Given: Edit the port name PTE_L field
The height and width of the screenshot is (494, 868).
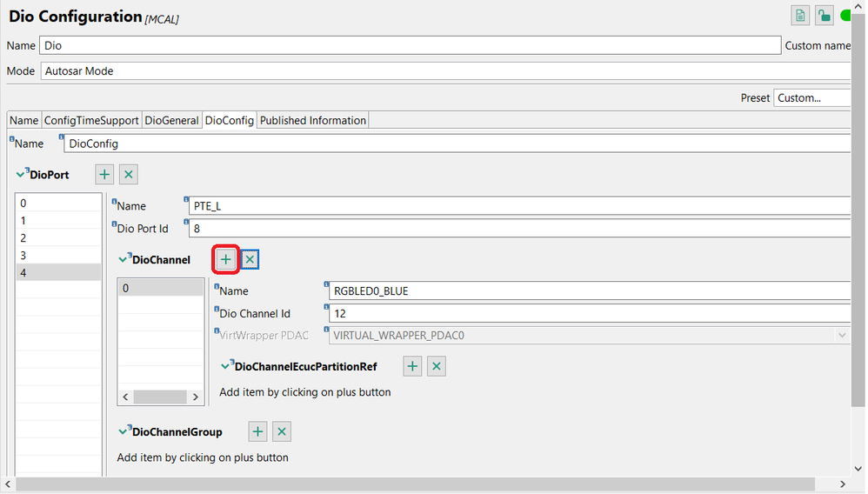Looking at the screenshot, I should pyautogui.click(x=520, y=206).
